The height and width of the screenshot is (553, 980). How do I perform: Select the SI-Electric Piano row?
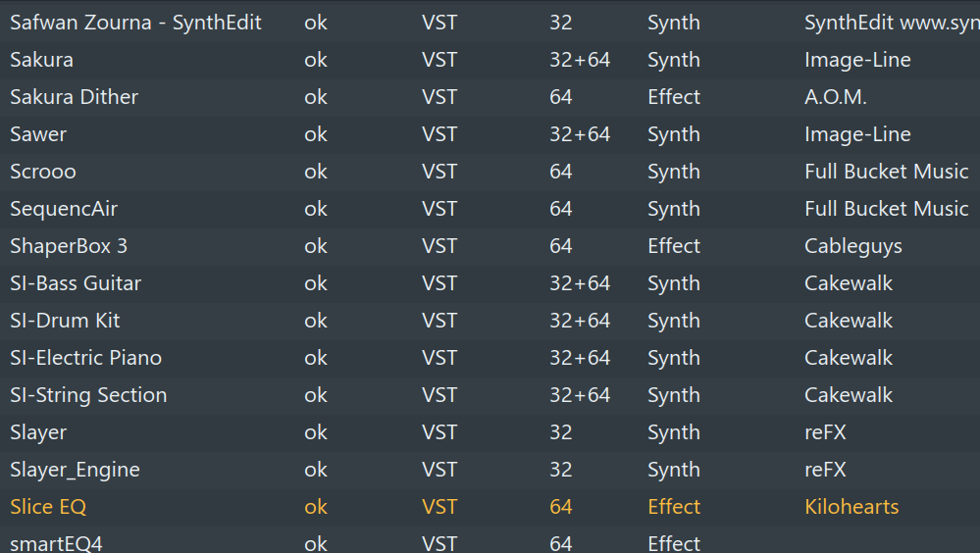85,358
